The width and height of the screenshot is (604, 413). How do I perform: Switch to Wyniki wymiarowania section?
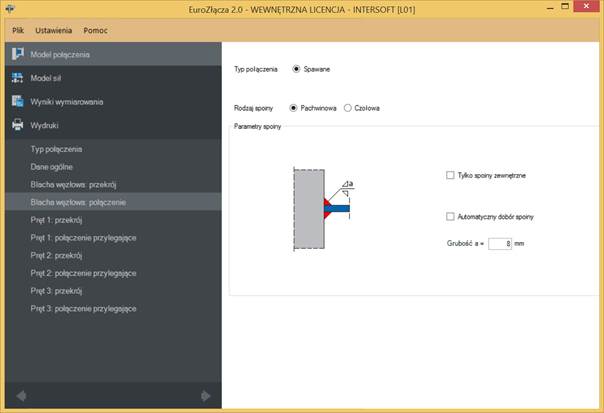(x=113, y=102)
